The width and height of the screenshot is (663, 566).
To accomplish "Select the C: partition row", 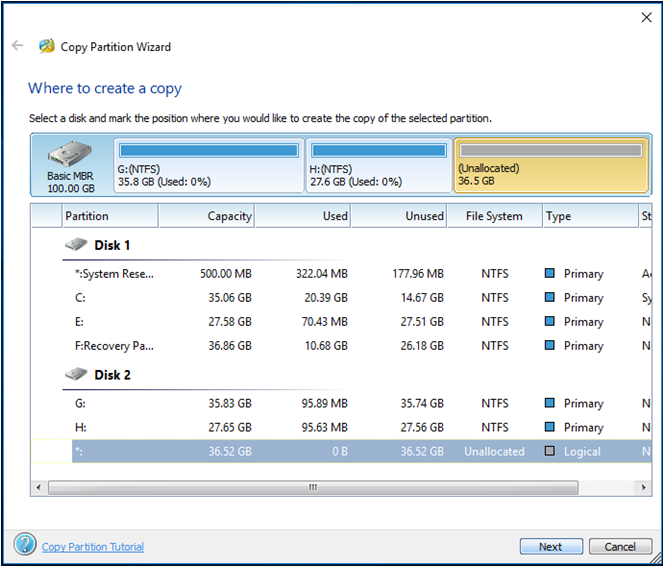I will 341,298.
